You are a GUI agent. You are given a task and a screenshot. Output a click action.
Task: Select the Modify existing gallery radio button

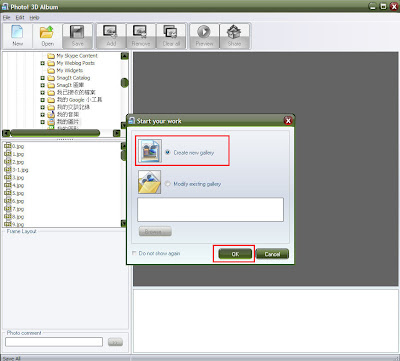168,184
